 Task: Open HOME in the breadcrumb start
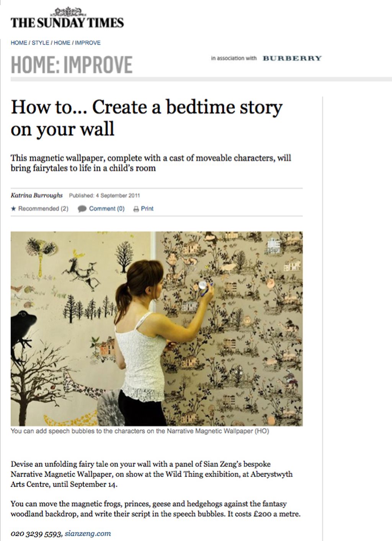(19, 43)
